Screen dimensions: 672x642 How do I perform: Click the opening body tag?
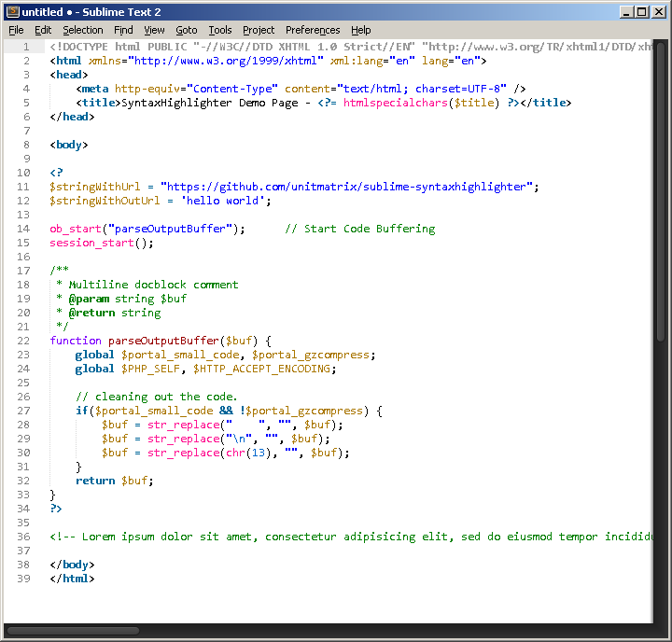[x=69, y=145]
